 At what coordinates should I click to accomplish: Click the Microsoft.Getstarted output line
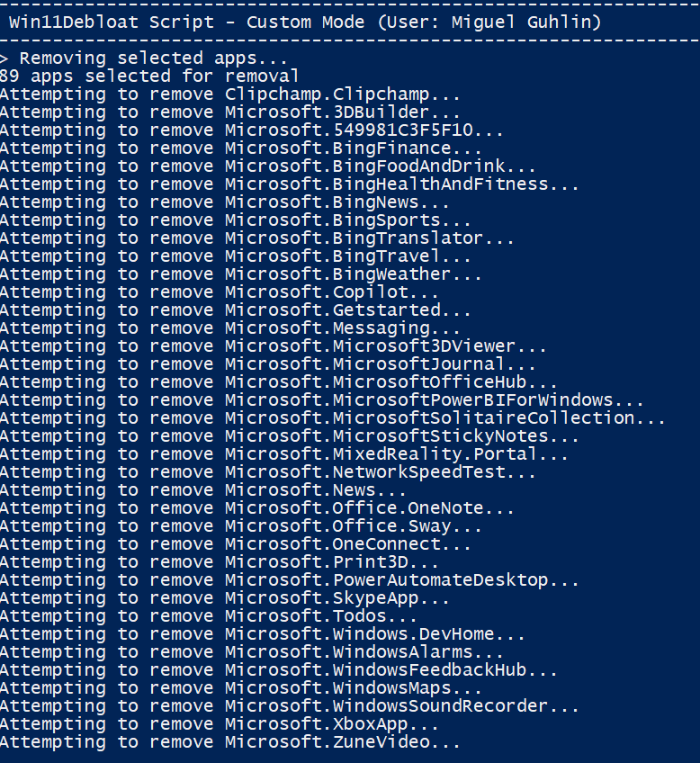[236, 310]
